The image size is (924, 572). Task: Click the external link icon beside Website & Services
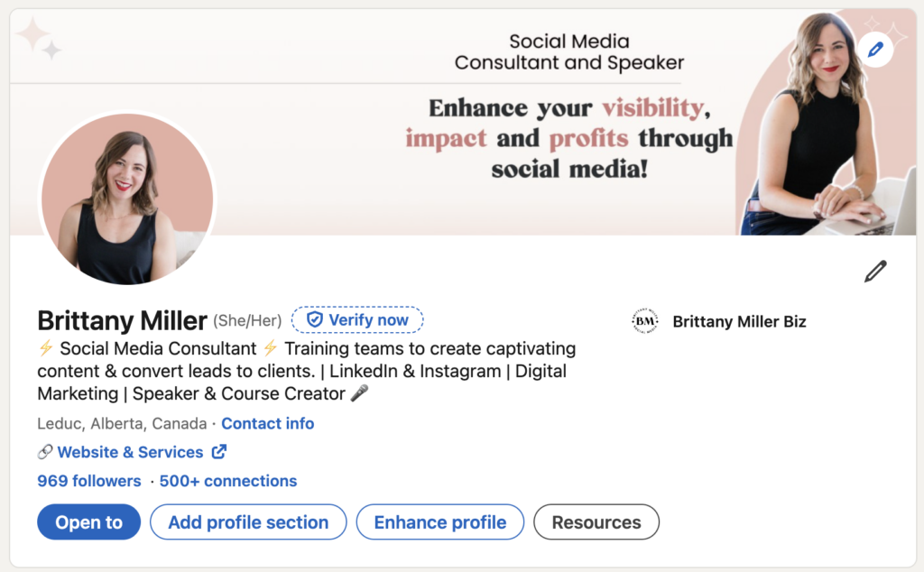218,452
